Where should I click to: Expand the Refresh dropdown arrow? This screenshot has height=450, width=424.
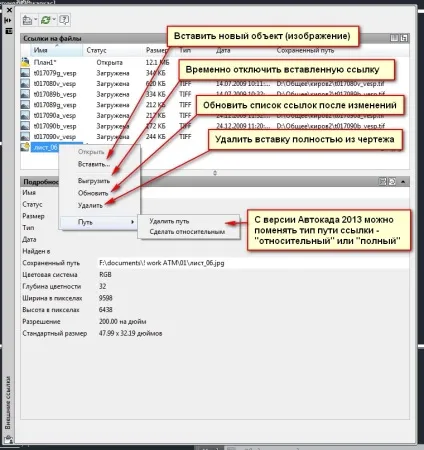54,20
